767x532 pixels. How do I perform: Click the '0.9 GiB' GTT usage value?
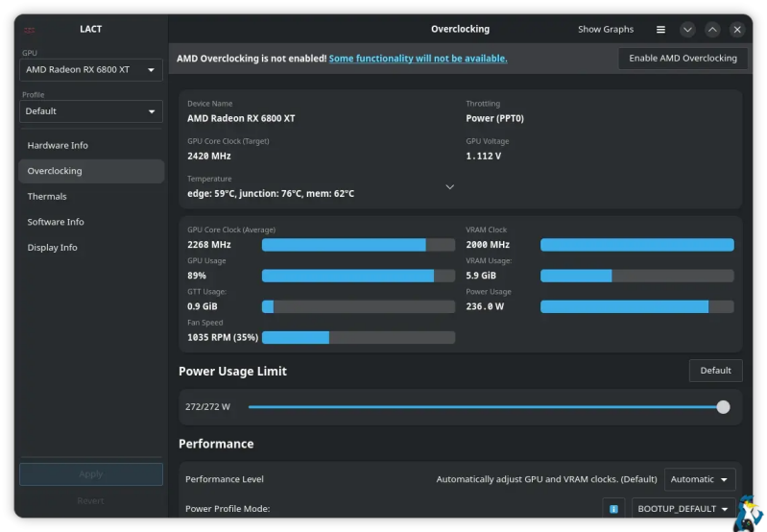click(202, 306)
